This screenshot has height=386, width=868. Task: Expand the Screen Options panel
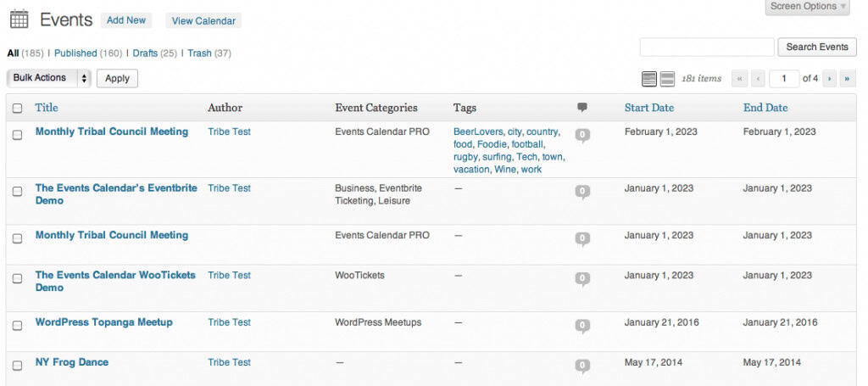click(807, 7)
